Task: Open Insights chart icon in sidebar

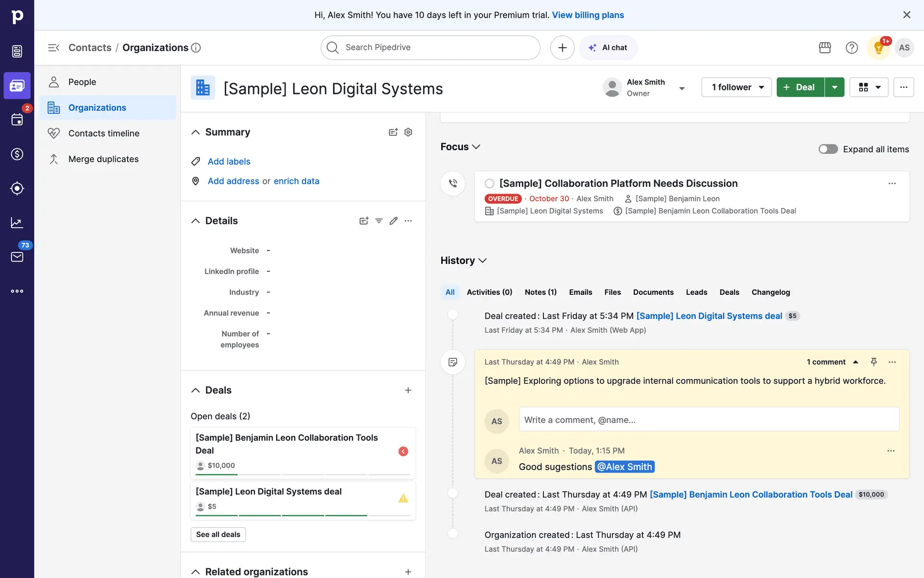Action: (x=17, y=223)
